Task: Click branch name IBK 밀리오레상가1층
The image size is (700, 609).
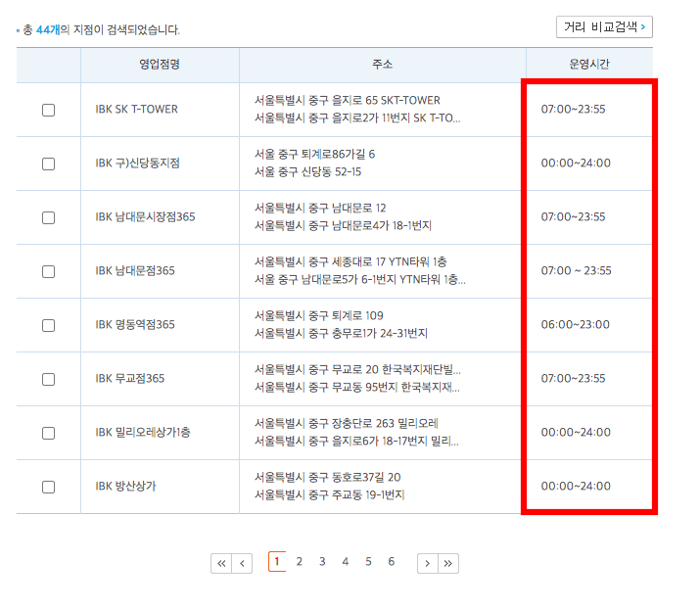Action: 143,432
